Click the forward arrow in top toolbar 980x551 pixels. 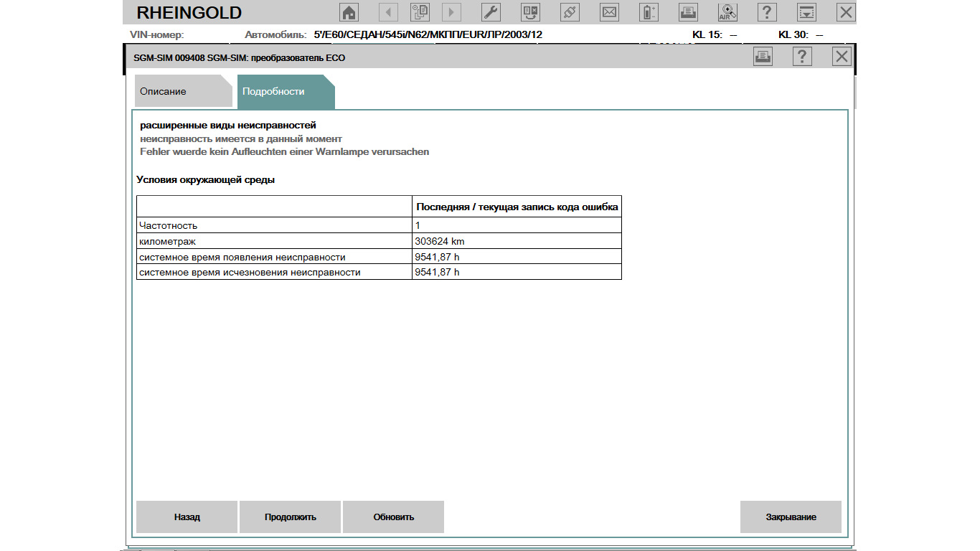[451, 12]
